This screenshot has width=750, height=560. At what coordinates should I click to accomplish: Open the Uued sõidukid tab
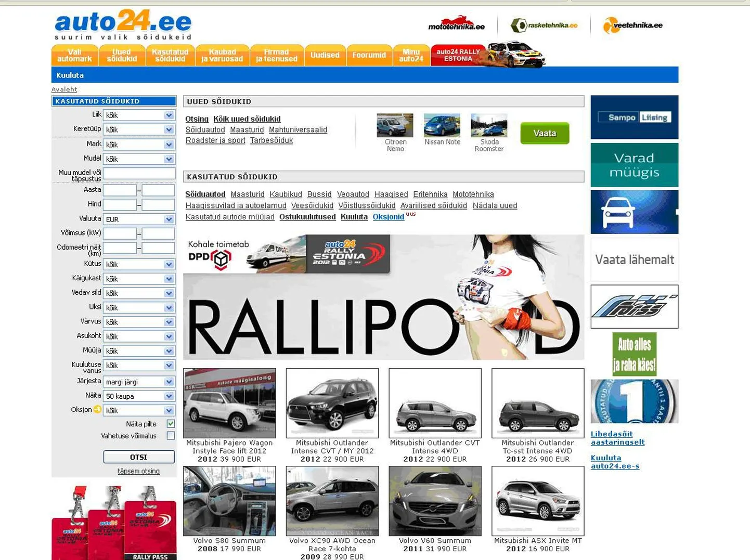[x=122, y=55]
